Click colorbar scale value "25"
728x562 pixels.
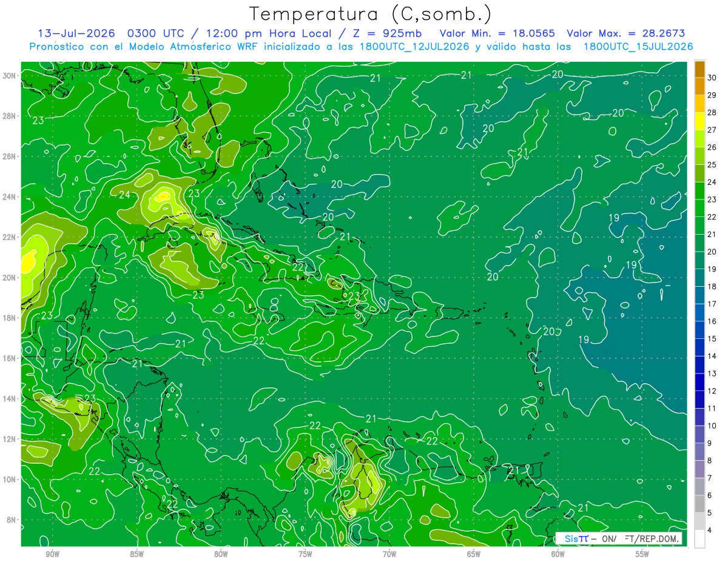712,165
